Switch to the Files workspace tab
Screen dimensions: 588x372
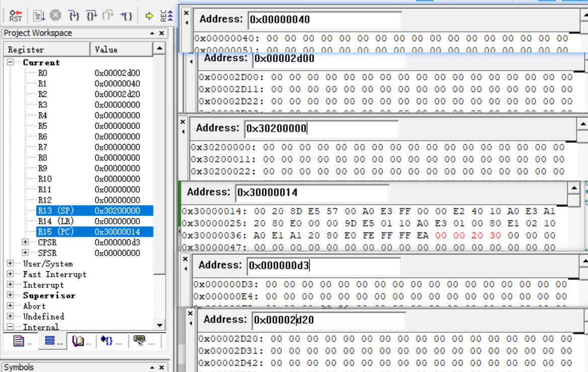(x=21, y=341)
